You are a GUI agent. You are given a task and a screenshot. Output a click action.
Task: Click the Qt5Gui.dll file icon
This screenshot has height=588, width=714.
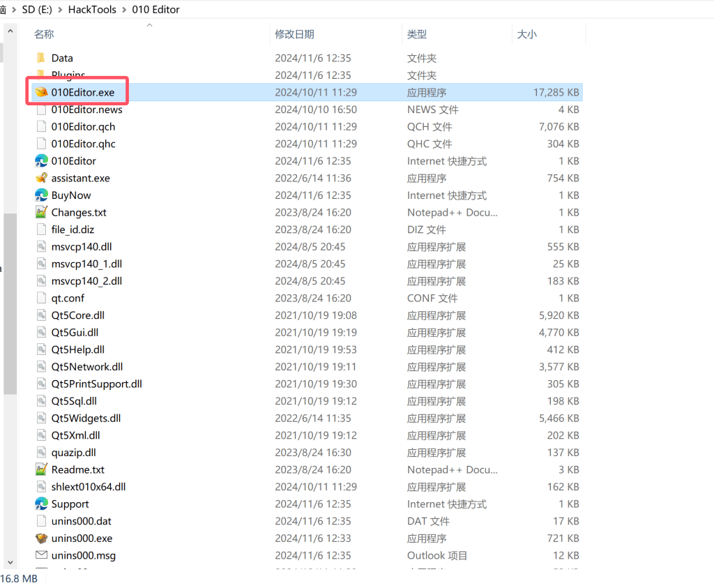[x=41, y=333]
